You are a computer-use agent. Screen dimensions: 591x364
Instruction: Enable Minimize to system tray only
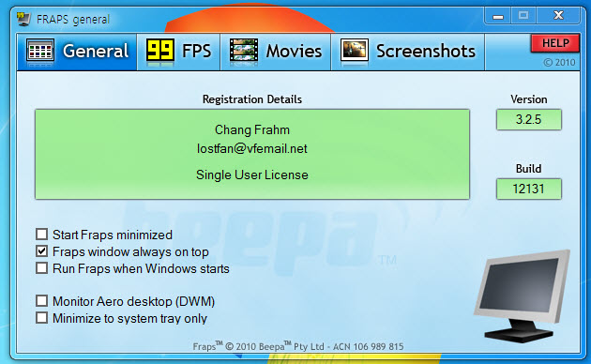(42, 318)
